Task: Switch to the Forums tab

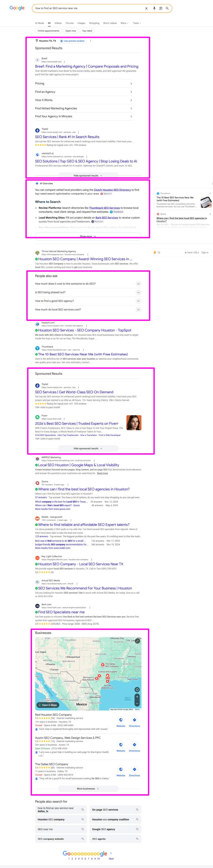Action: 70,23
